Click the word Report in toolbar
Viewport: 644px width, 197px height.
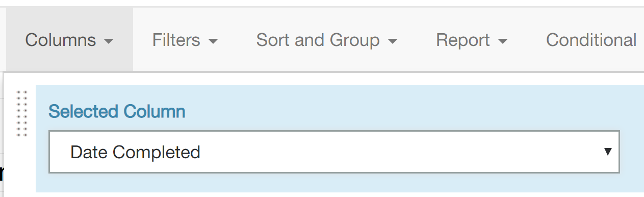coord(463,40)
